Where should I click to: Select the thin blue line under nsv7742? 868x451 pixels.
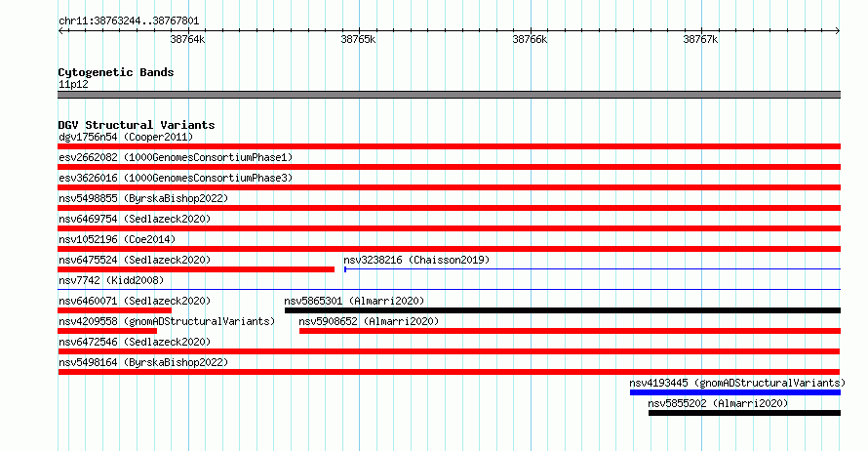pos(449,289)
